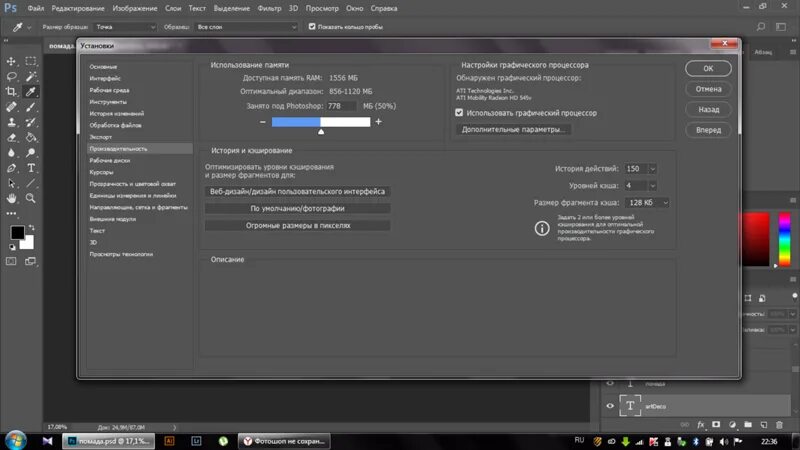Choose Веб-дизайн cache optimization preset
This screenshot has height=450, width=800.
coord(297,191)
